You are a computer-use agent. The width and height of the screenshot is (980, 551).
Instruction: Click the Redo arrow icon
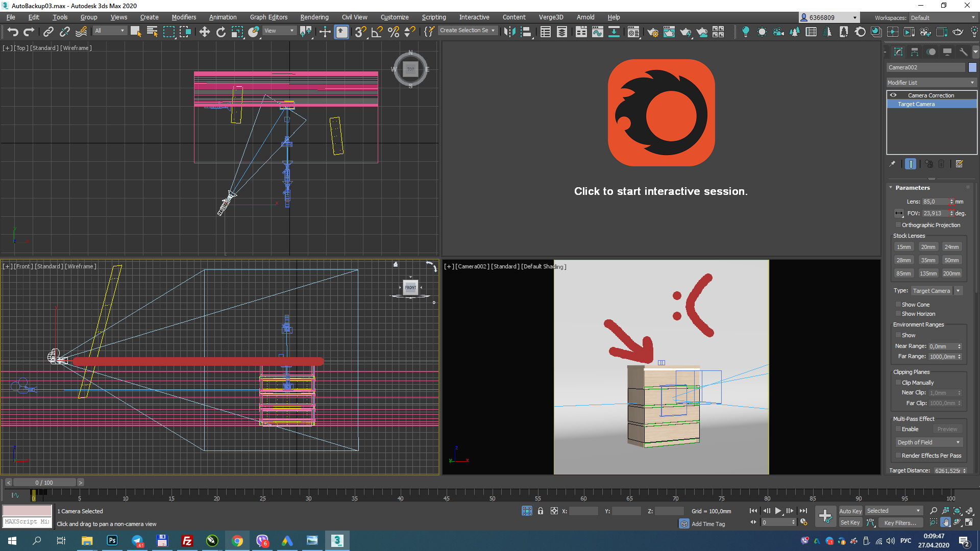pyautogui.click(x=29, y=32)
